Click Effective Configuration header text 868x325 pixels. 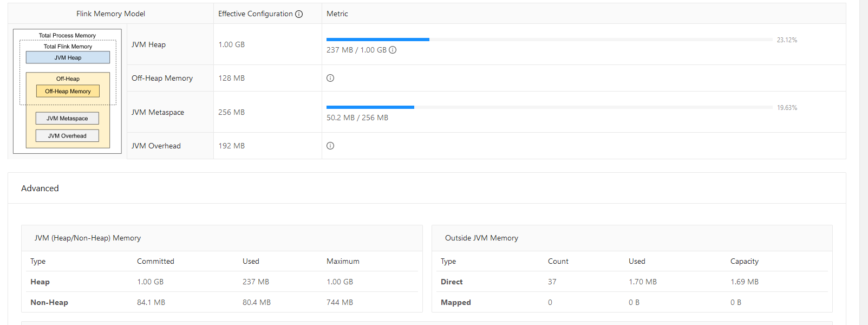pyautogui.click(x=255, y=14)
